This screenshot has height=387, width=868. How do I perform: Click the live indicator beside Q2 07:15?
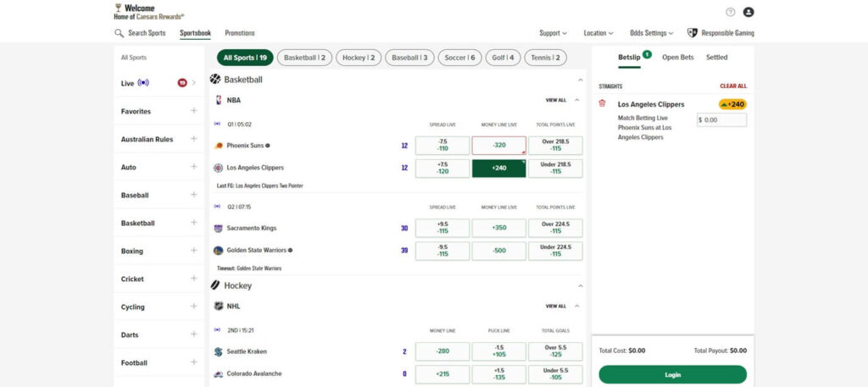[x=217, y=207]
